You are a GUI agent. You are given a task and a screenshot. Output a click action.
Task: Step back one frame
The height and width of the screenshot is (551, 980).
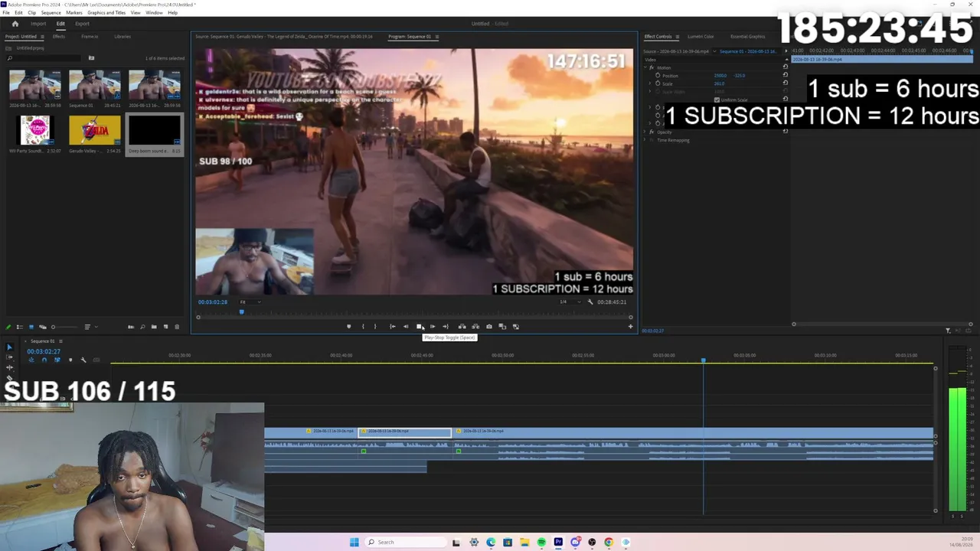coord(406,327)
